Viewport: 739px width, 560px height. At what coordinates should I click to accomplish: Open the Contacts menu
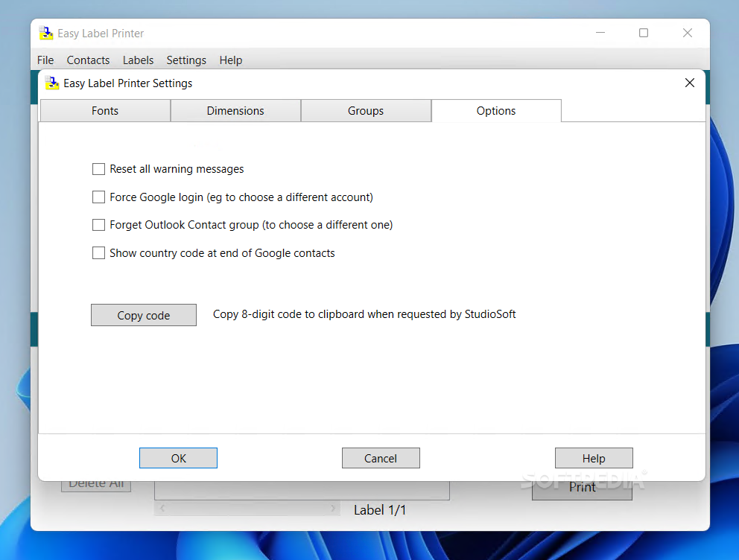(88, 60)
